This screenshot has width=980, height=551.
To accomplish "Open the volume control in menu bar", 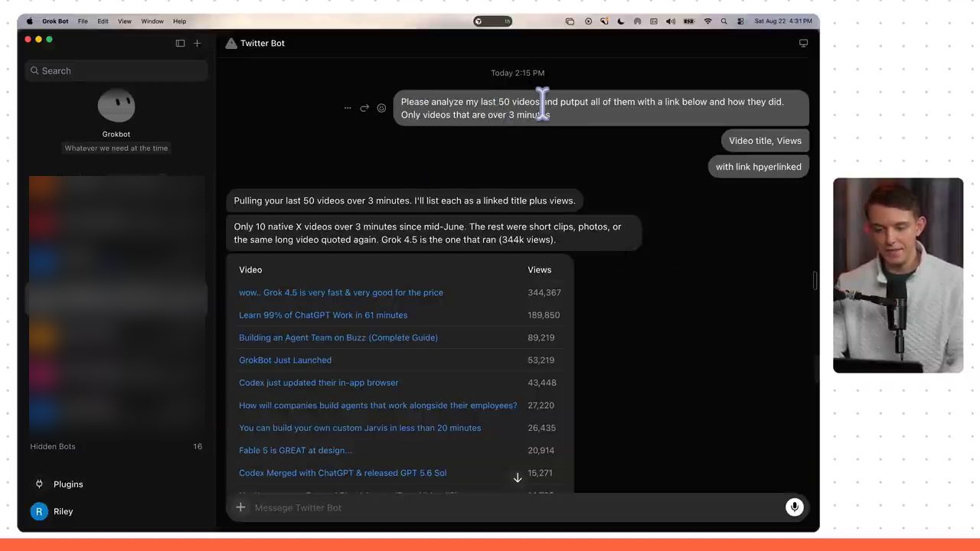I will 671,21.
